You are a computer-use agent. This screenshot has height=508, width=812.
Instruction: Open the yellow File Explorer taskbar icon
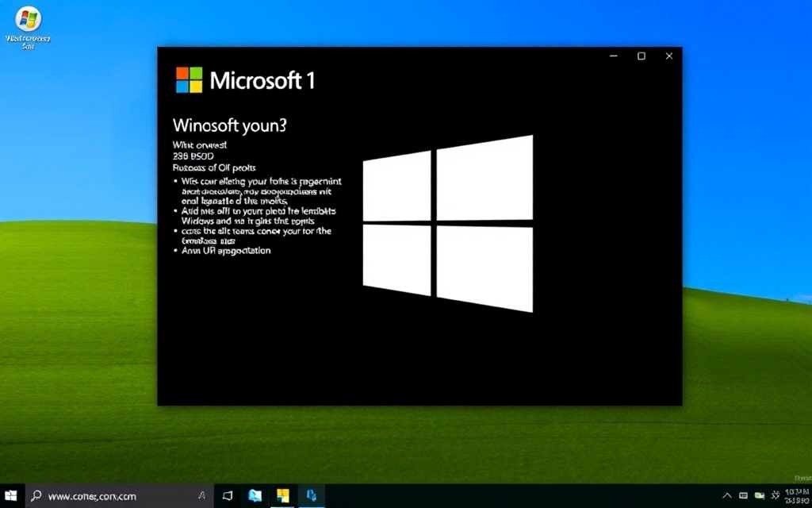(283, 495)
